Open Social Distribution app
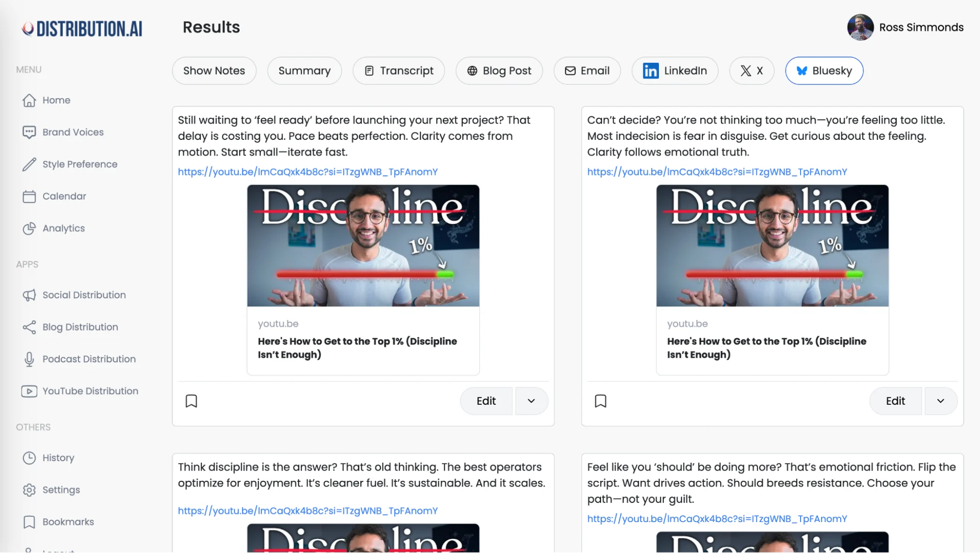The width and height of the screenshot is (980, 553). click(84, 295)
